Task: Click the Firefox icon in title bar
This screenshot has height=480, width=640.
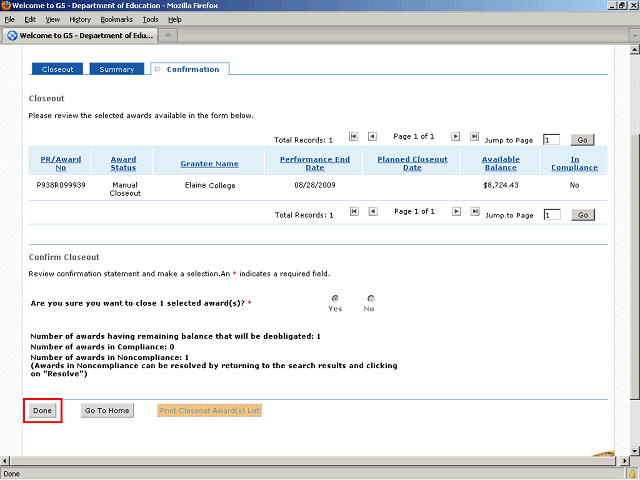Action: click(x=6, y=5)
